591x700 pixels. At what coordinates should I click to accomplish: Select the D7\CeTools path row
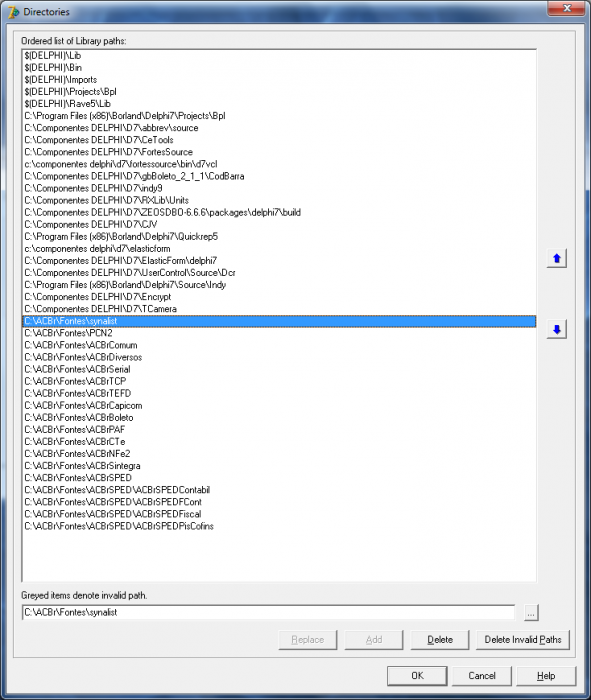(x=279, y=140)
